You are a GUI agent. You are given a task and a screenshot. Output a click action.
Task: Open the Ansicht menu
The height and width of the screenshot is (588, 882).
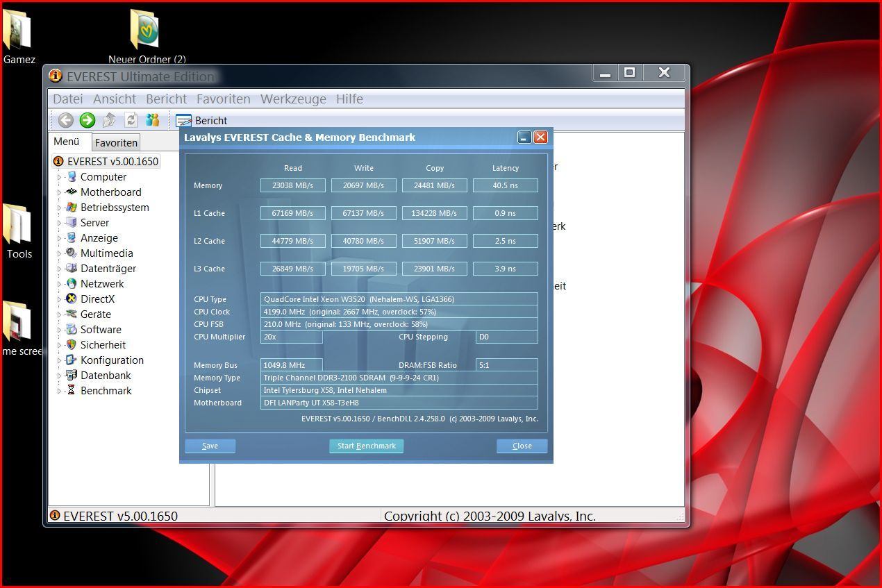(x=115, y=99)
